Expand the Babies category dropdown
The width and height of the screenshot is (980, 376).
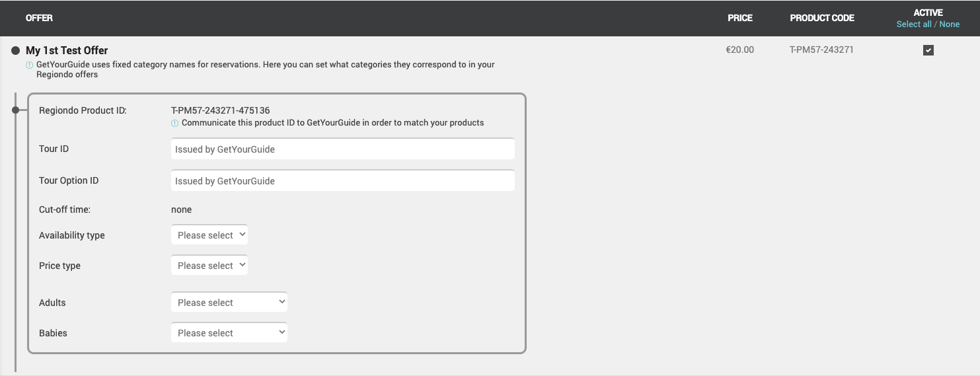point(229,332)
